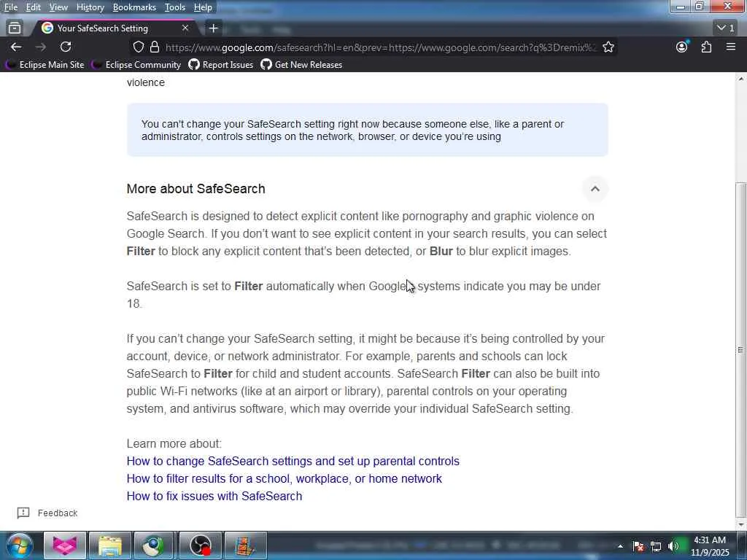Open How to filter results for a school link
Viewport: 747px width, 560px height.
click(284, 478)
